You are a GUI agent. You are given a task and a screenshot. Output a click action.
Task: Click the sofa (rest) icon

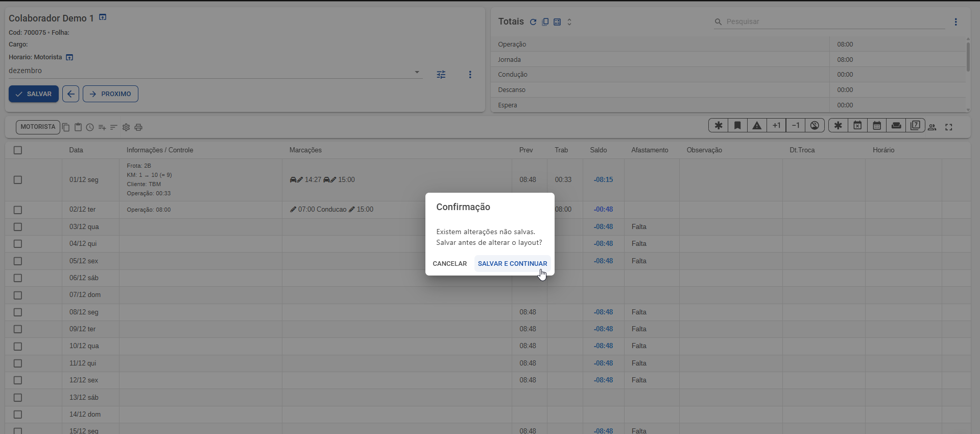pyautogui.click(x=896, y=125)
